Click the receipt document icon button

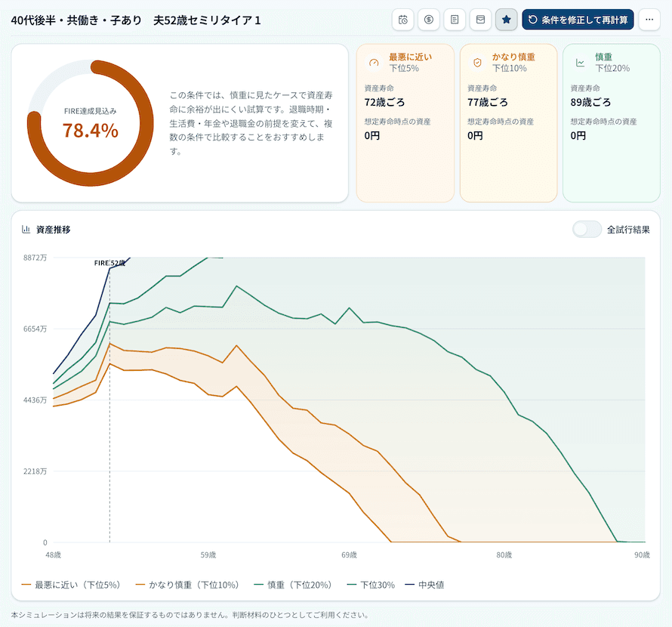[x=455, y=20]
